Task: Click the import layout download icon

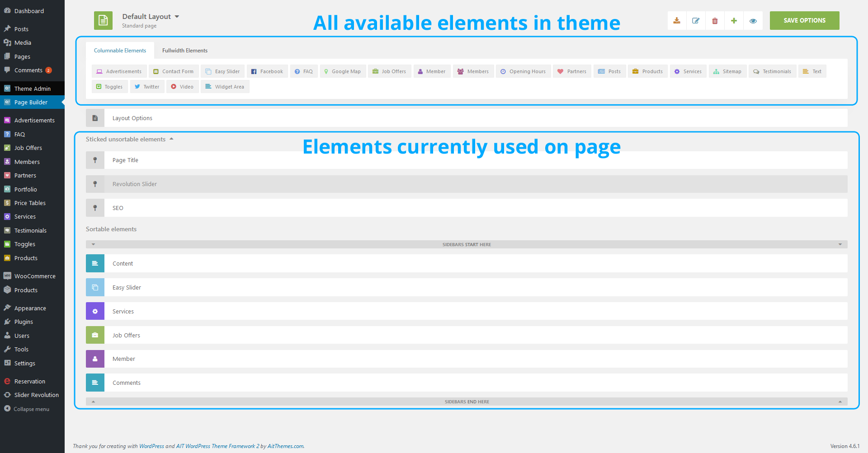Action: point(677,21)
